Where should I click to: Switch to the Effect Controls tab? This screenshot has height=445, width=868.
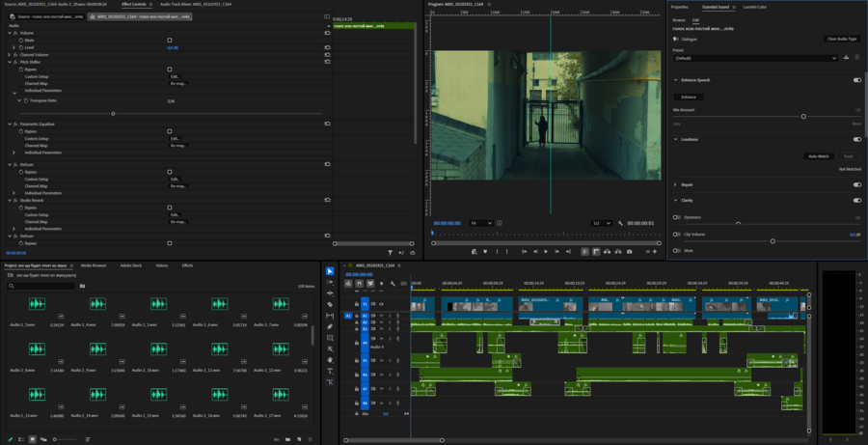tap(133, 4)
